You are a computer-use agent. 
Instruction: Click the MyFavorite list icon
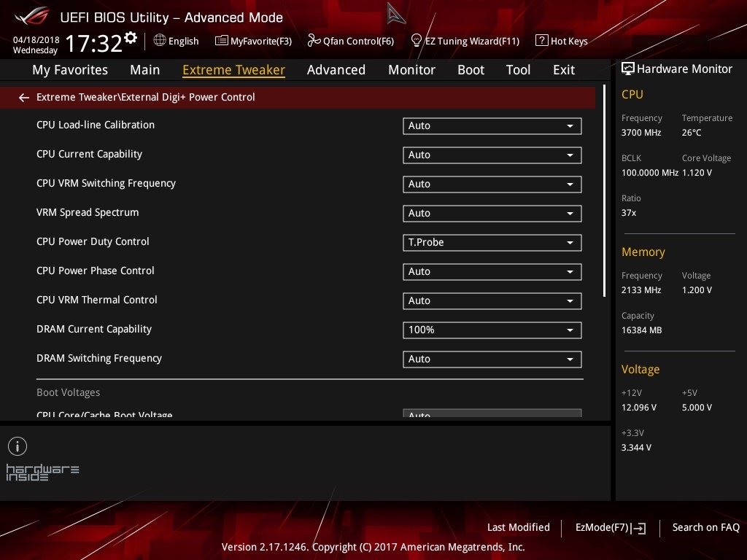pos(222,41)
